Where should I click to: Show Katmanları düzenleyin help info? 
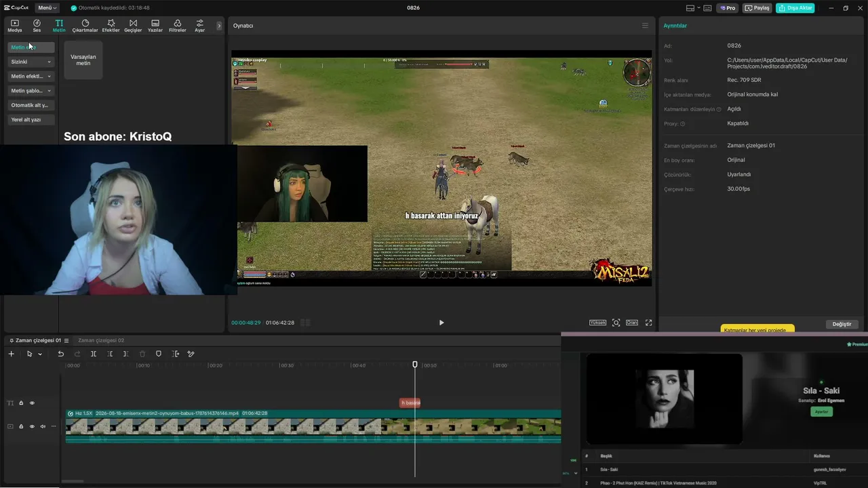click(x=719, y=109)
